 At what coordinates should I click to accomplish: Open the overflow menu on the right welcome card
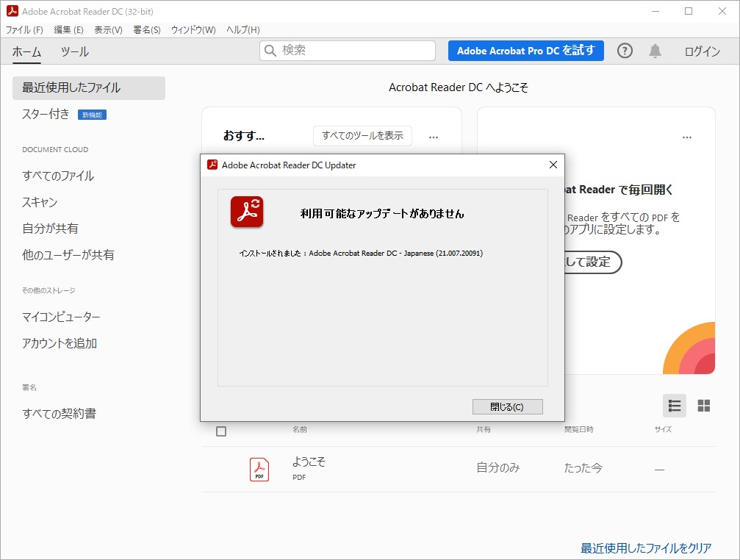687,137
